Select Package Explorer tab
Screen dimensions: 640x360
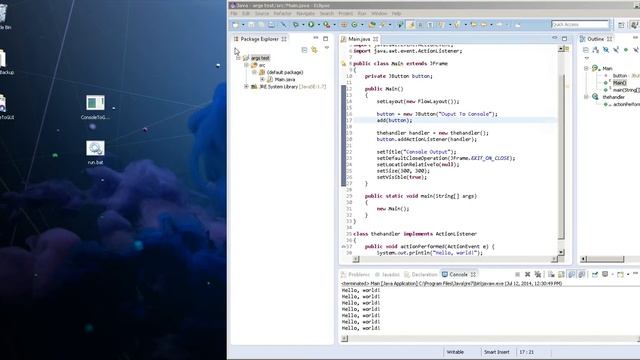[260, 39]
